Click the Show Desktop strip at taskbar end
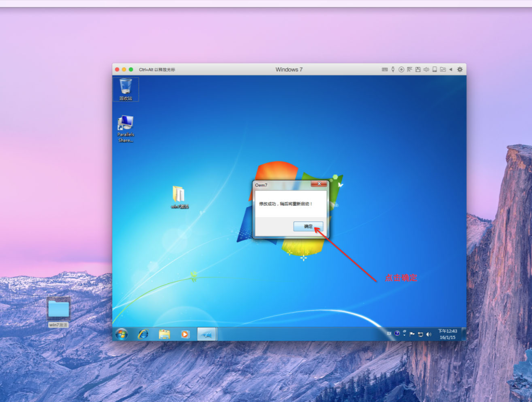The image size is (532, 402). coord(464,334)
